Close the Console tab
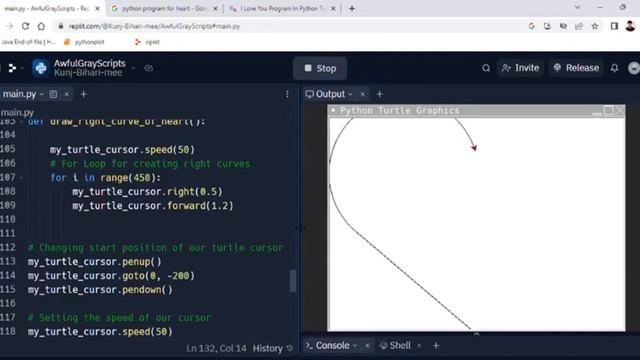This screenshot has height=360, width=640. pos(367,346)
